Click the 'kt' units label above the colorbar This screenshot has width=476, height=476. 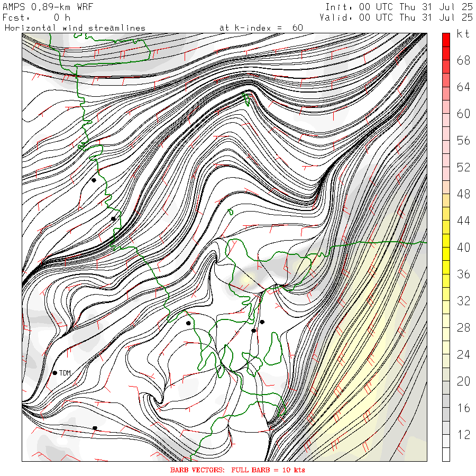[x=463, y=34]
